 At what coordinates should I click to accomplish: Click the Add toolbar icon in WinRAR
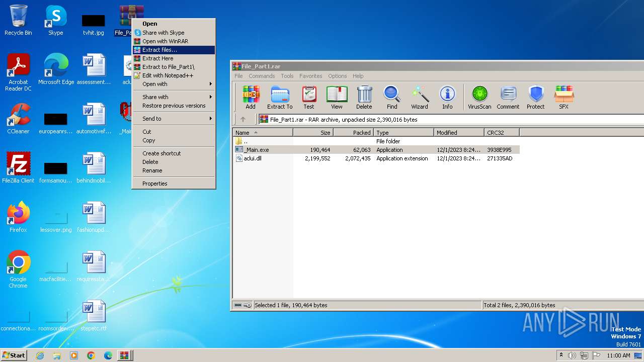pyautogui.click(x=251, y=97)
